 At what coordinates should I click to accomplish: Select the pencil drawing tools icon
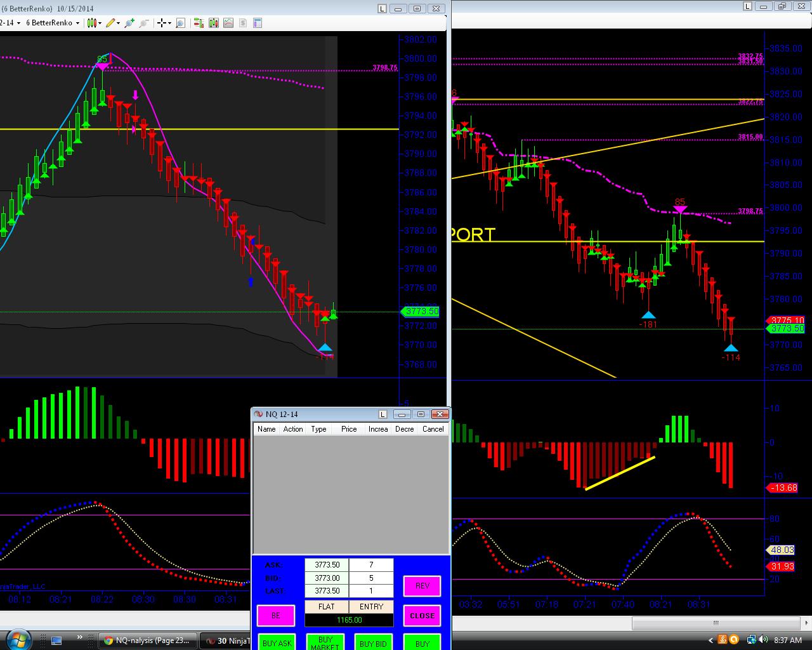click(110, 23)
